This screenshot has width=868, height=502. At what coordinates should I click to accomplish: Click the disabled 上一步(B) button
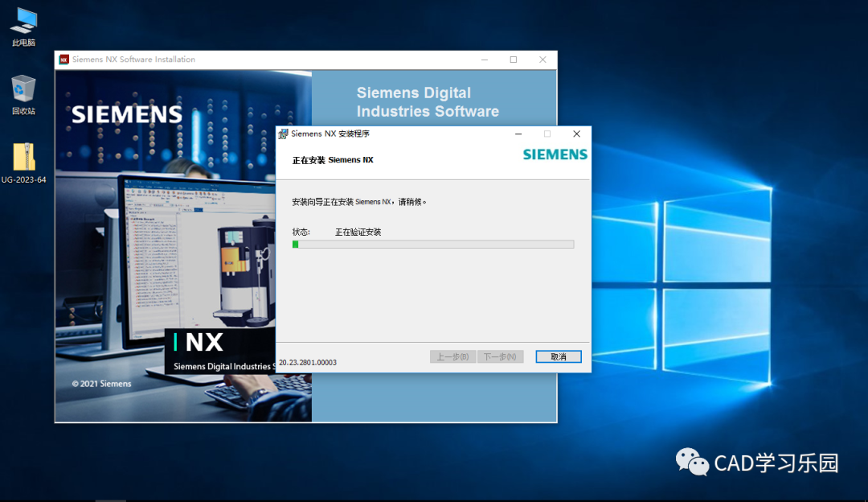tap(452, 357)
